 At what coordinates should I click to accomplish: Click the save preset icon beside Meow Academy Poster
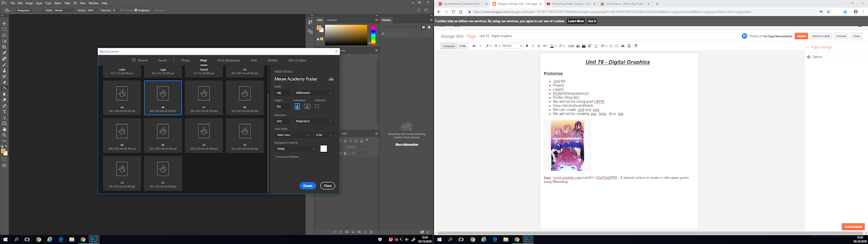331,79
